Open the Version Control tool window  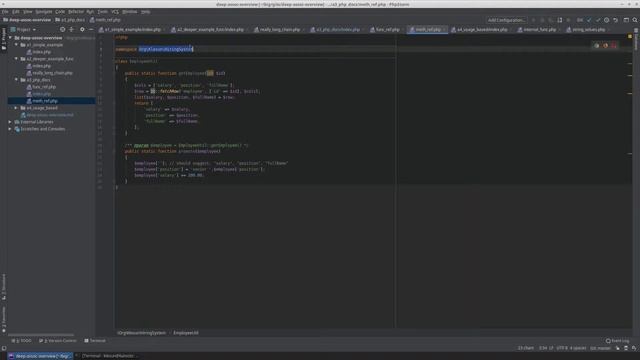tap(58, 340)
